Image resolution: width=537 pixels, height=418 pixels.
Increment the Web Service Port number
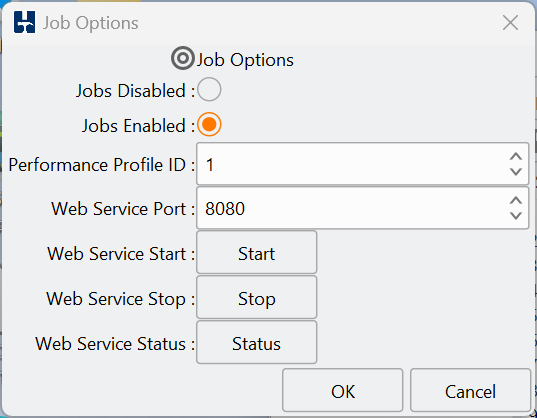pos(516,201)
